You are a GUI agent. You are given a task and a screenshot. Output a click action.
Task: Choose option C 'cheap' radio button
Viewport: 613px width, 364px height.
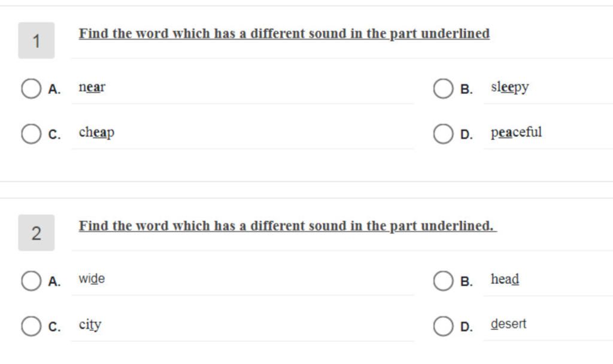coord(31,134)
